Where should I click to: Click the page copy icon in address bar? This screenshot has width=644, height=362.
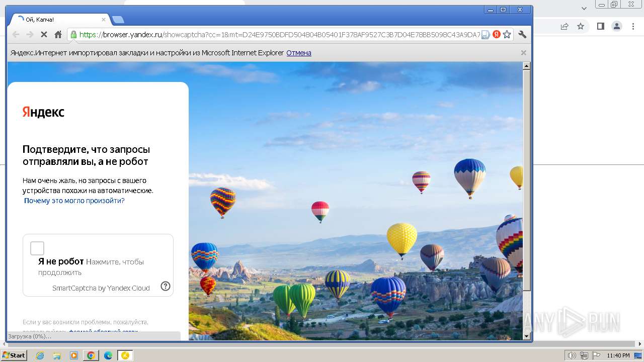(486, 35)
